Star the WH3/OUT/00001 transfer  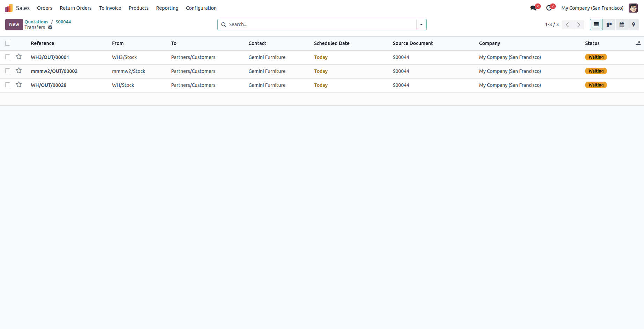[x=19, y=57]
